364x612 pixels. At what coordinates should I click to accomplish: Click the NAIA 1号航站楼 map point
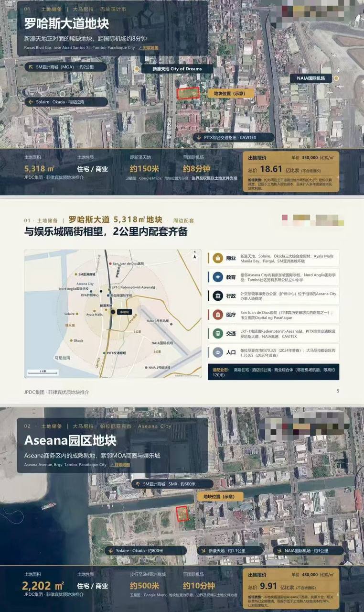point(146,367)
